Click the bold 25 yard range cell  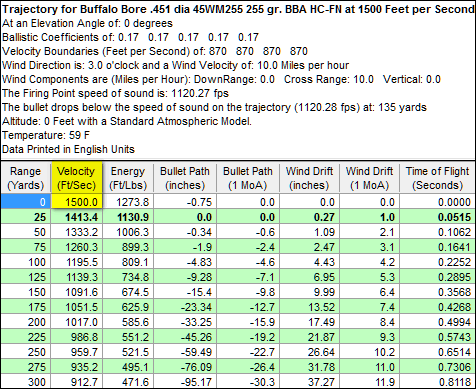(x=26, y=217)
